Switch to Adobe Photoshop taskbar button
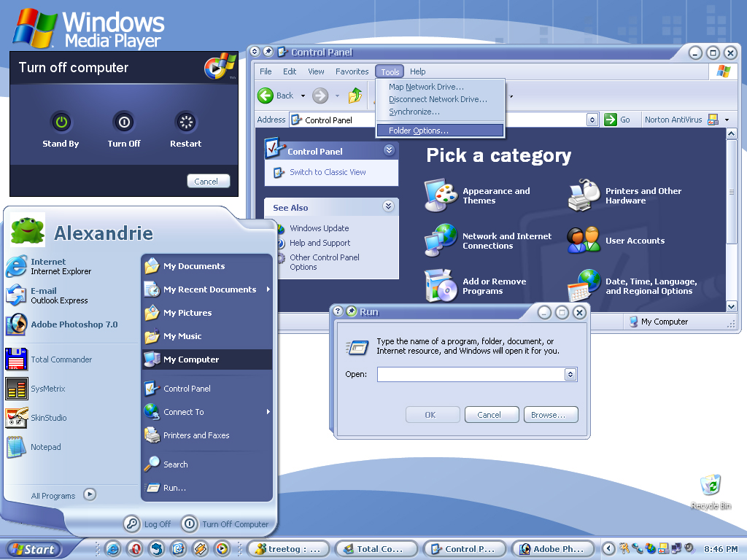 coord(553,549)
